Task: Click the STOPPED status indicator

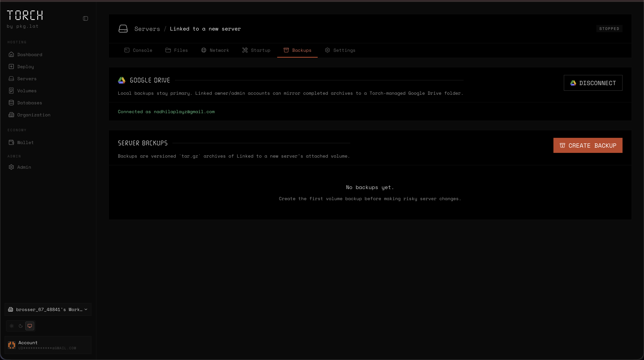Action: click(x=609, y=28)
